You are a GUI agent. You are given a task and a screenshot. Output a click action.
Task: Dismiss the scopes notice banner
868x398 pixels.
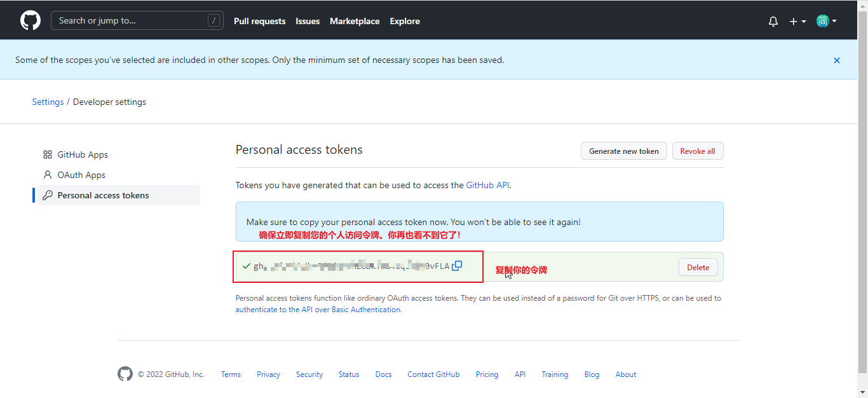pyautogui.click(x=837, y=60)
